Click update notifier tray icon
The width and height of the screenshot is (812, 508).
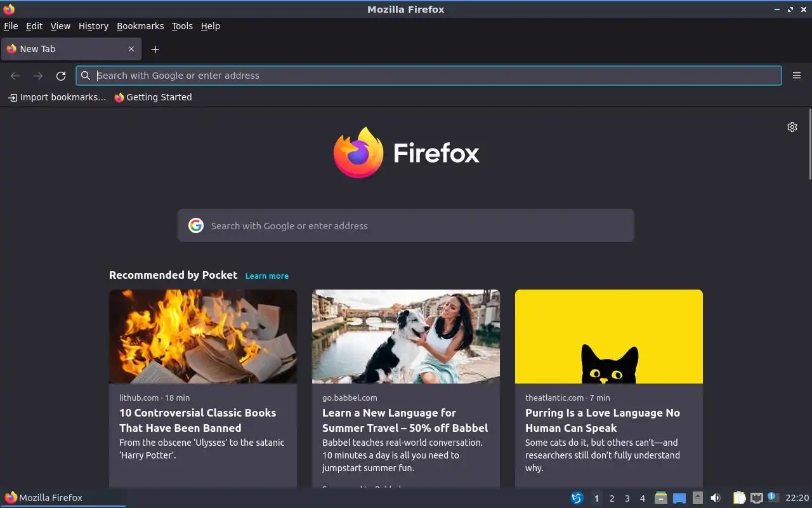click(772, 497)
